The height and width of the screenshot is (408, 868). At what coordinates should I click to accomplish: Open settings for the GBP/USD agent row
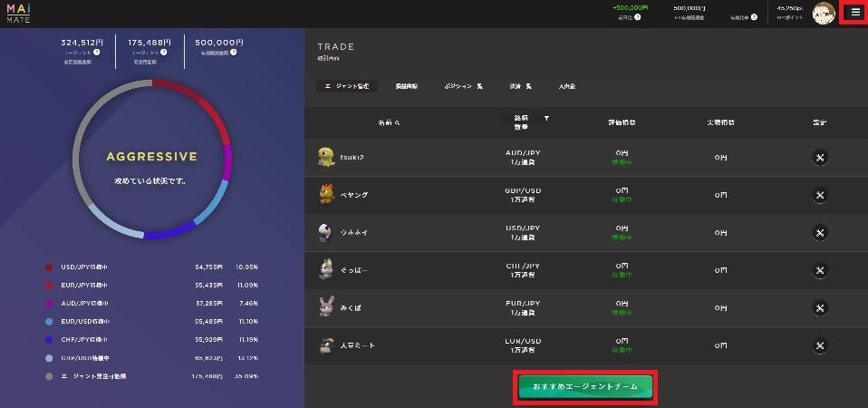coord(820,196)
